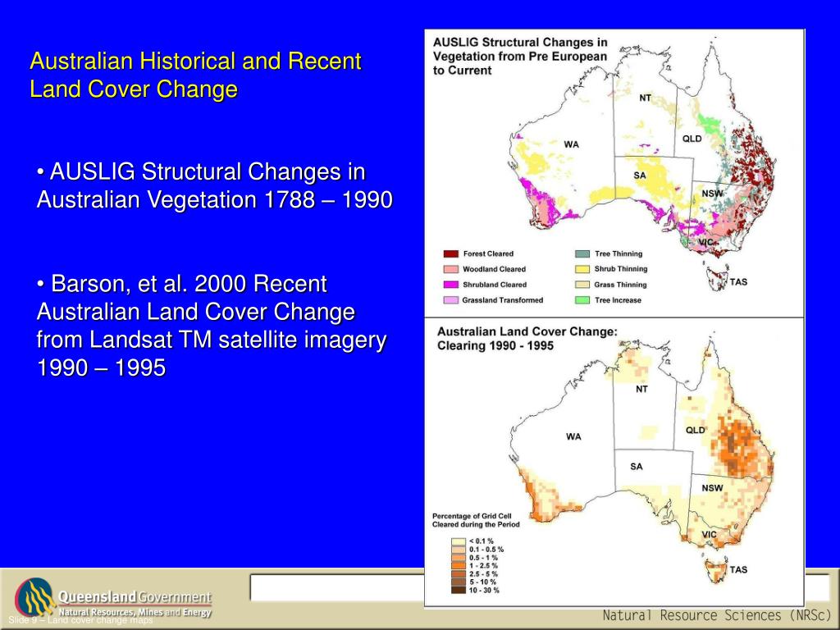Image resolution: width=840 pixels, height=630 pixels.
Task: Click the TAS label on upper map
Action: [738, 282]
